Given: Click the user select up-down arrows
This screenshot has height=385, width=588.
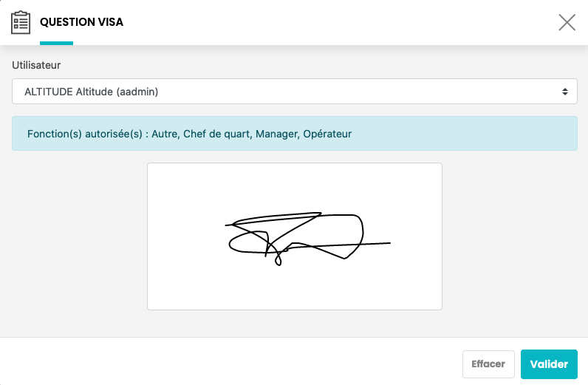Looking at the screenshot, I should (565, 92).
